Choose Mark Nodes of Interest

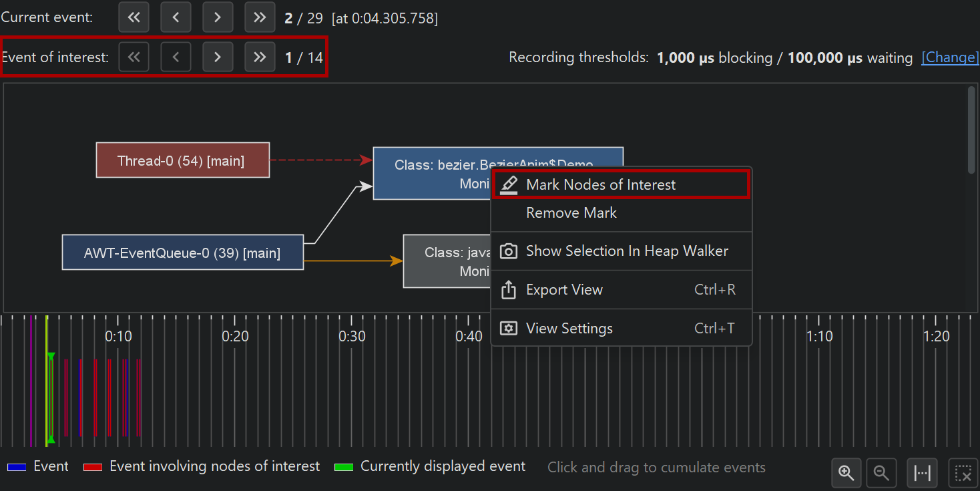pos(601,185)
